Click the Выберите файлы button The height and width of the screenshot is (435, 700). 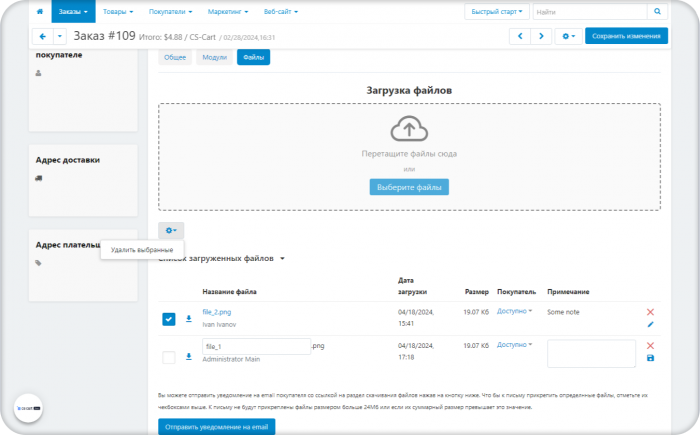pyautogui.click(x=409, y=187)
